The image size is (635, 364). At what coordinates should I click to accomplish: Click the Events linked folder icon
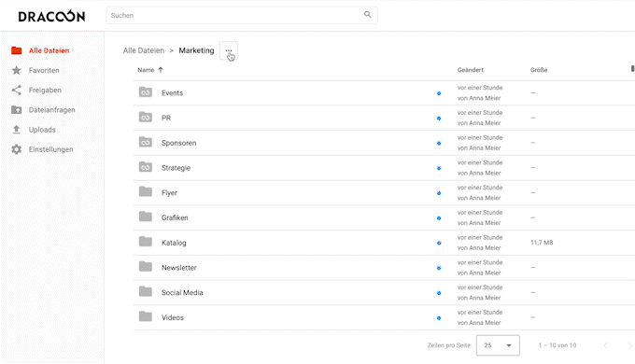click(146, 92)
